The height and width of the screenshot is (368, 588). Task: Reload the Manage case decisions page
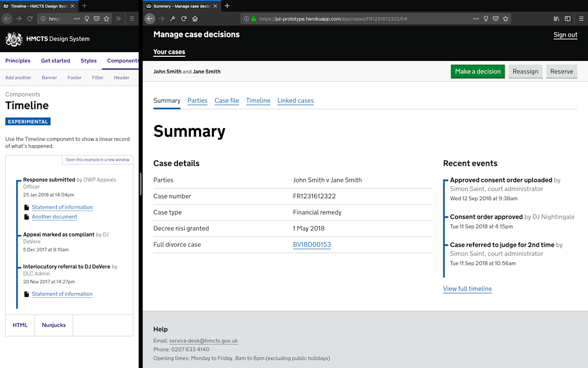(184, 19)
